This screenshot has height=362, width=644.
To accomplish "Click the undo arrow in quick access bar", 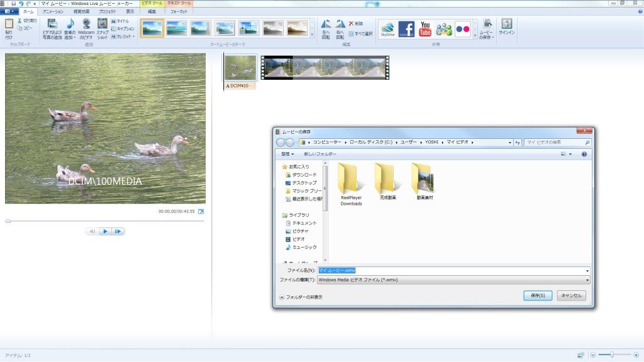I will tap(21, 3).
